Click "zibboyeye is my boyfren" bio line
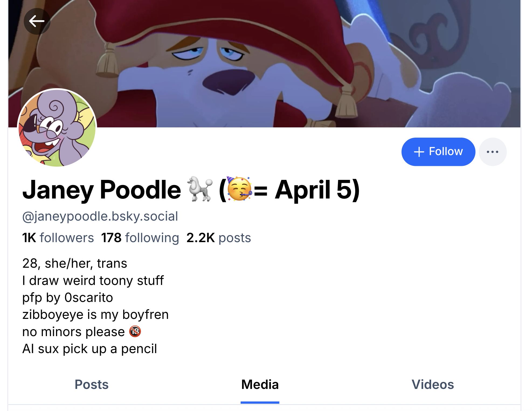This screenshot has height=411, width=532. click(x=95, y=315)
